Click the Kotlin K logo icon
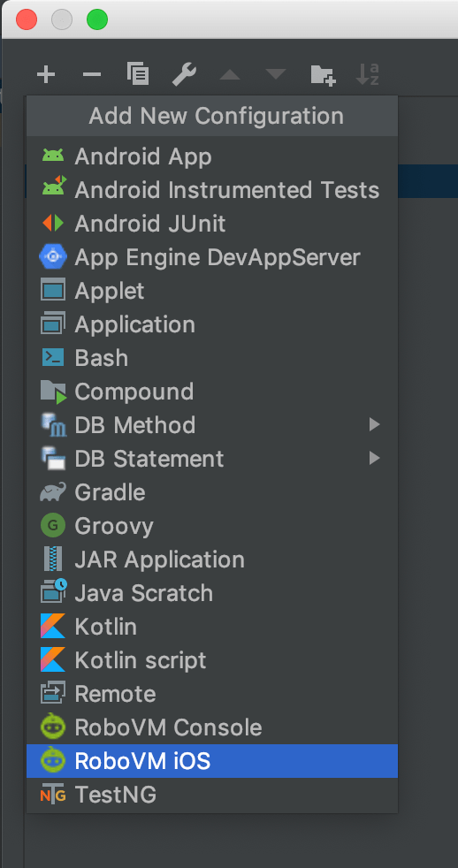458x868 pixels. point(53,626)
